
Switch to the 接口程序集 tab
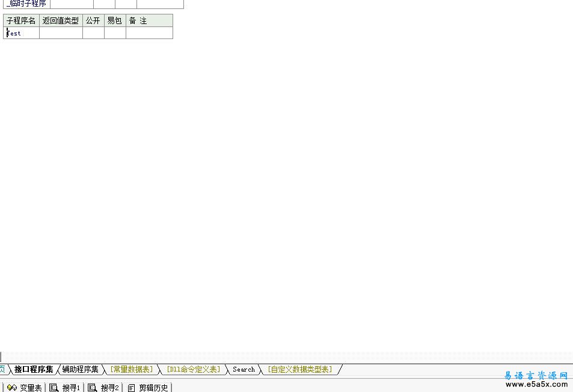pos(34,369)
